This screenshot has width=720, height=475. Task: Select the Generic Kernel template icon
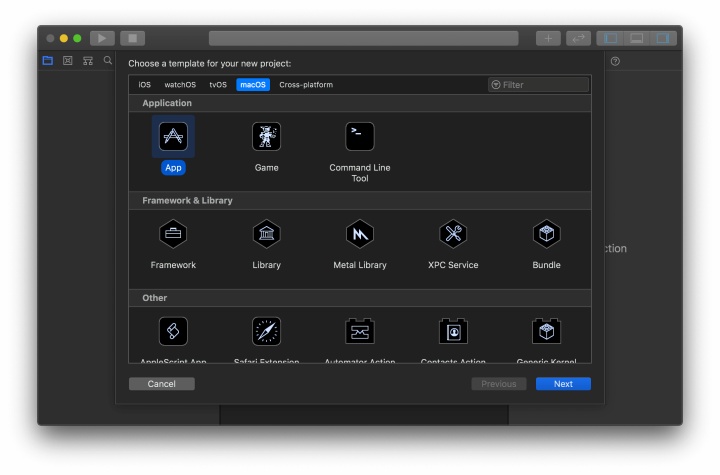pyautogui.click(x=546, y=331)
